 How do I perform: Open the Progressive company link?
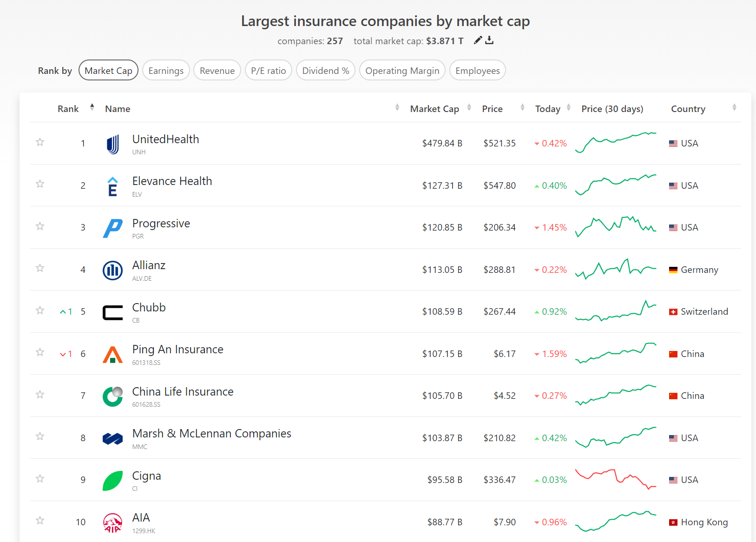pos(161,224)
